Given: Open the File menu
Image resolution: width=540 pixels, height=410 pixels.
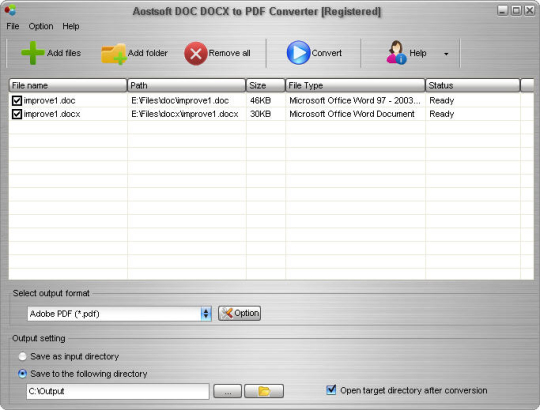Looking at the screenshot, I should pos(13,26).
